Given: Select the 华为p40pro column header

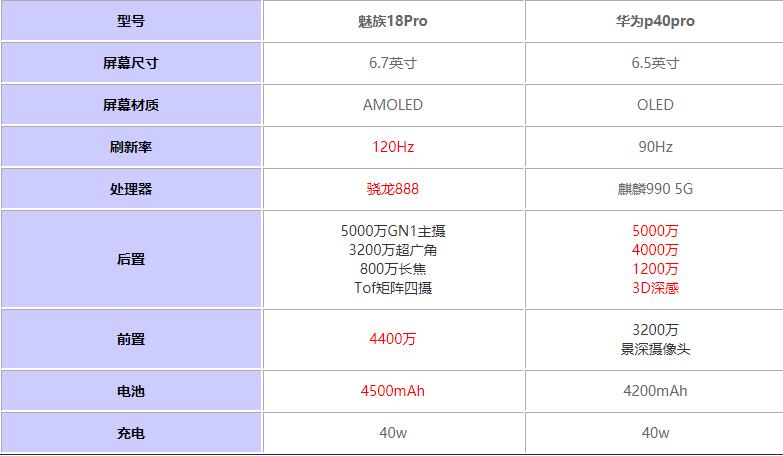Looking at the screenshot, I should (x=655, y=20).
